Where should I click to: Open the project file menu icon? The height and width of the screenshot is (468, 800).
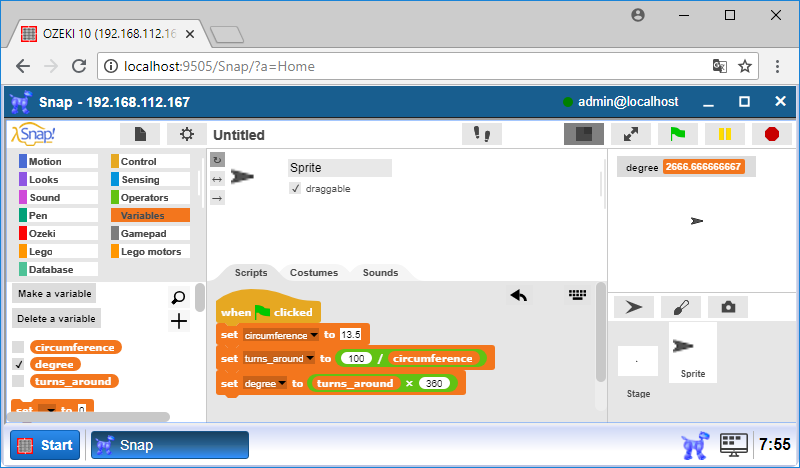click(x=140, y=134)
